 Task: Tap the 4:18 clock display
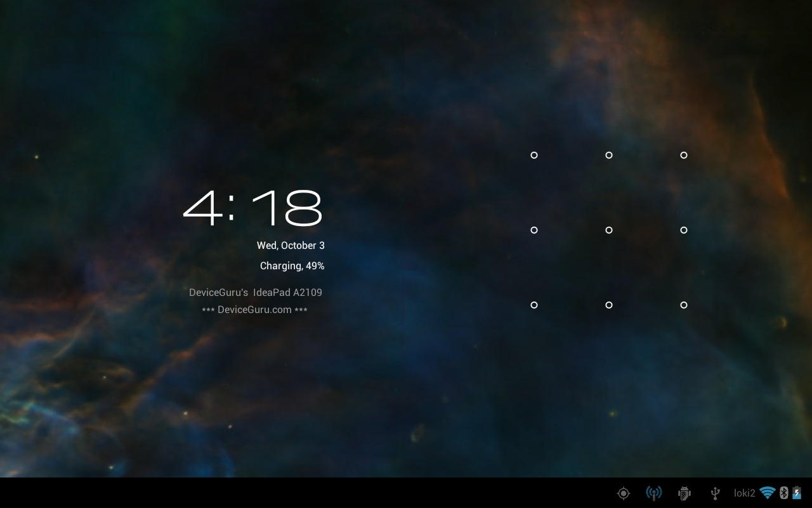253,208
